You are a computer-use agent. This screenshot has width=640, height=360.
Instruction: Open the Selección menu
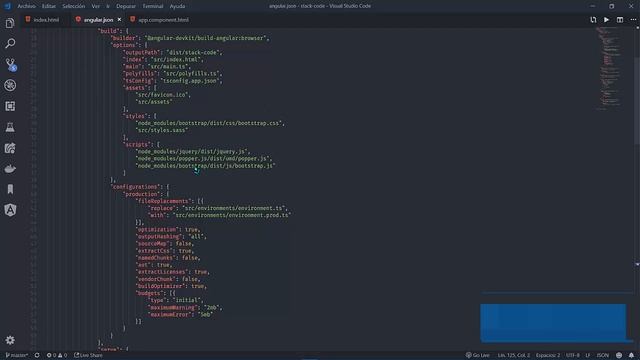tap(73, 6)
